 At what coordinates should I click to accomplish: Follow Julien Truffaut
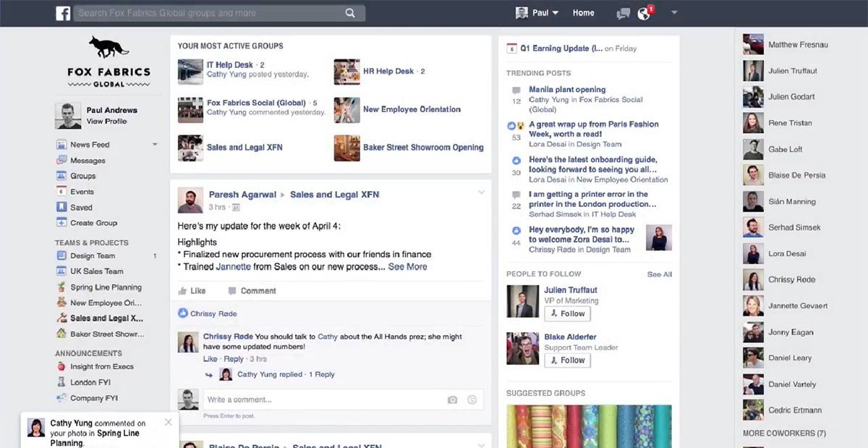click(567, 313)
